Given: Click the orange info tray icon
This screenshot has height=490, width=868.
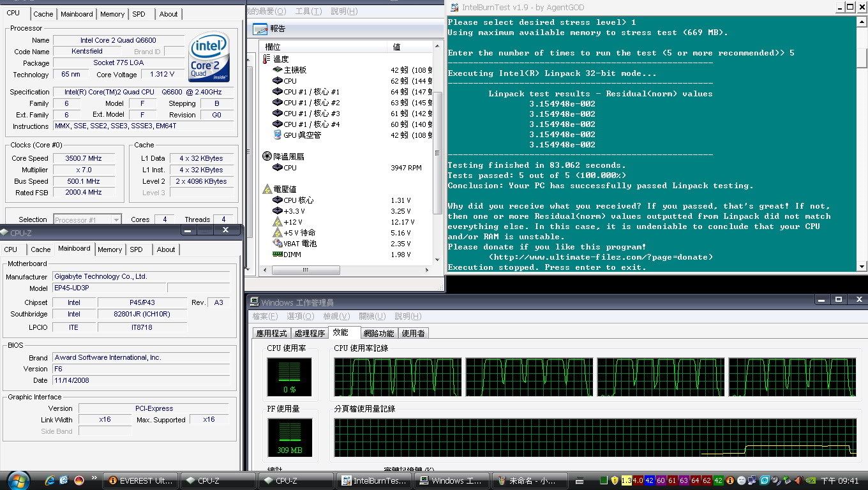Looking at the screenshot, I should (730, 480).
